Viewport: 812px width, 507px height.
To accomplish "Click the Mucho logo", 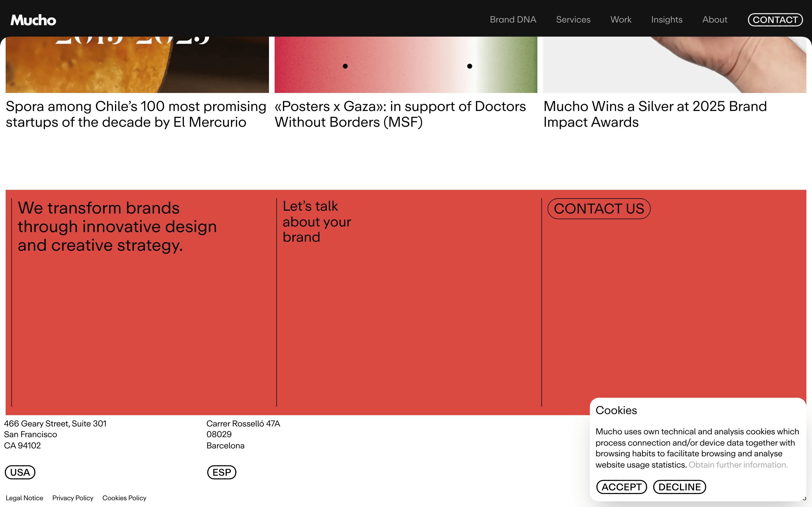I will coord(33,20).
